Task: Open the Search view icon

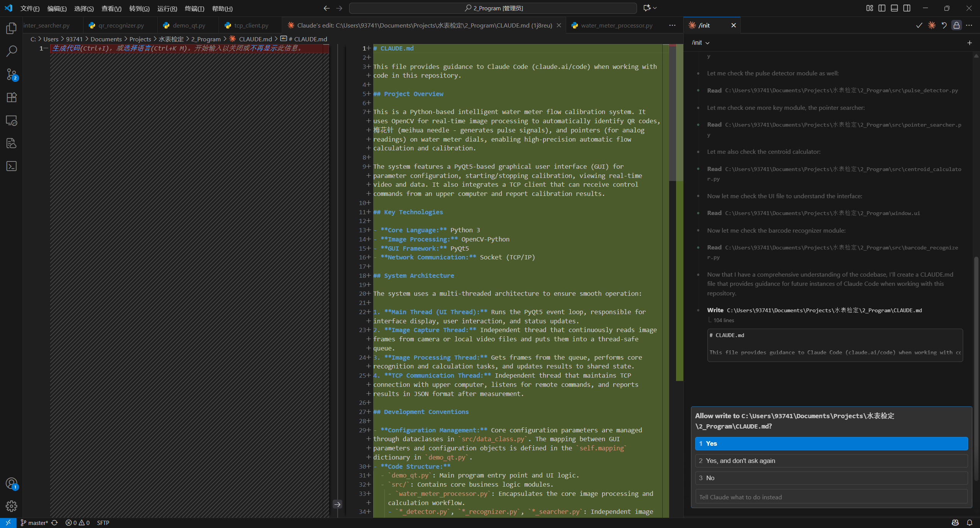Action: click(x=11, y=51)
